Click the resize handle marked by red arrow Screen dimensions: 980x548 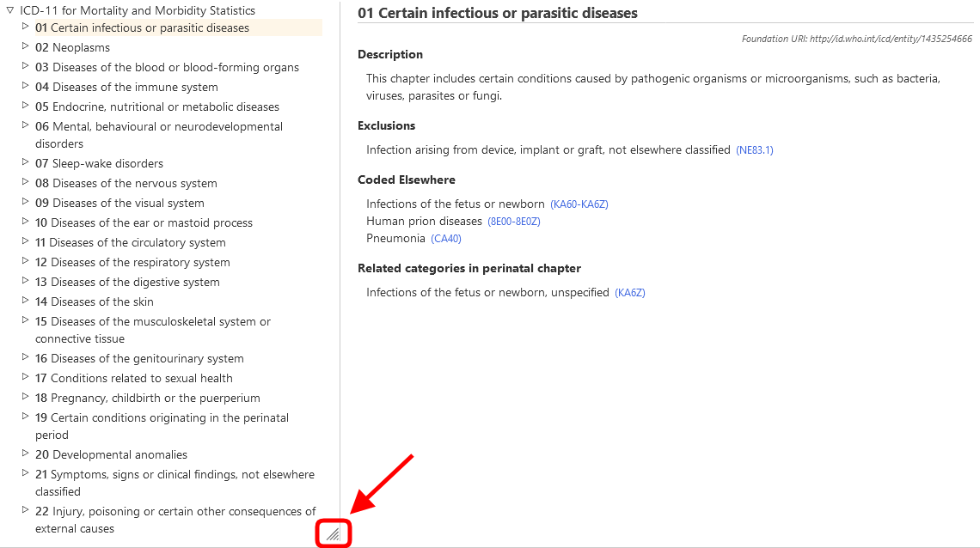(334, 533)
